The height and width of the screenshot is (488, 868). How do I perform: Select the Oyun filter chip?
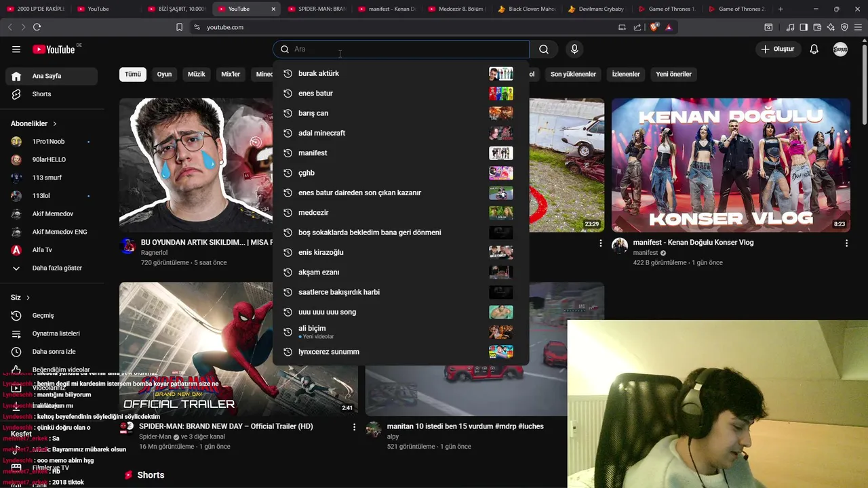pos(165,74)
